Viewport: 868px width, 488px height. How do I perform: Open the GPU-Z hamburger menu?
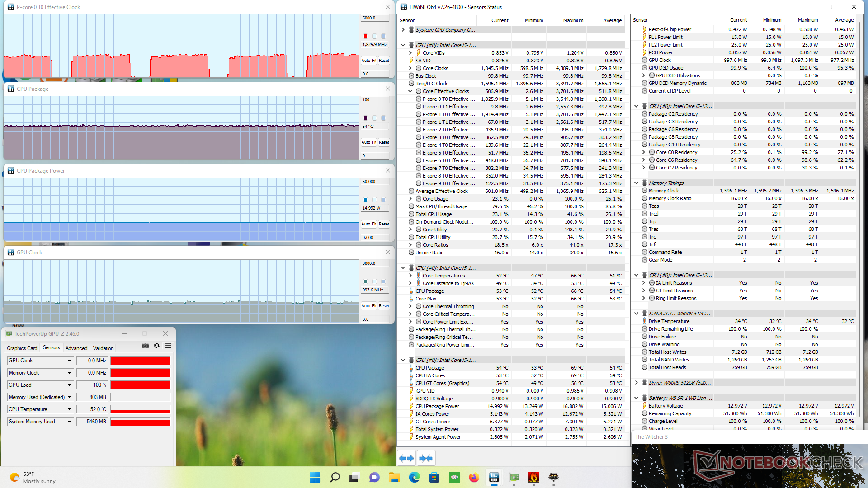point(168,346)
